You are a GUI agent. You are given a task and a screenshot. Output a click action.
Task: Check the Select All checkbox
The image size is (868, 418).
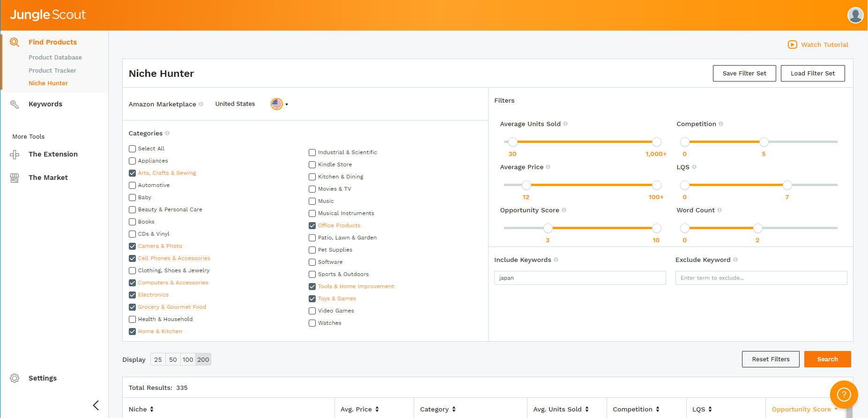(x=133, y=149)
